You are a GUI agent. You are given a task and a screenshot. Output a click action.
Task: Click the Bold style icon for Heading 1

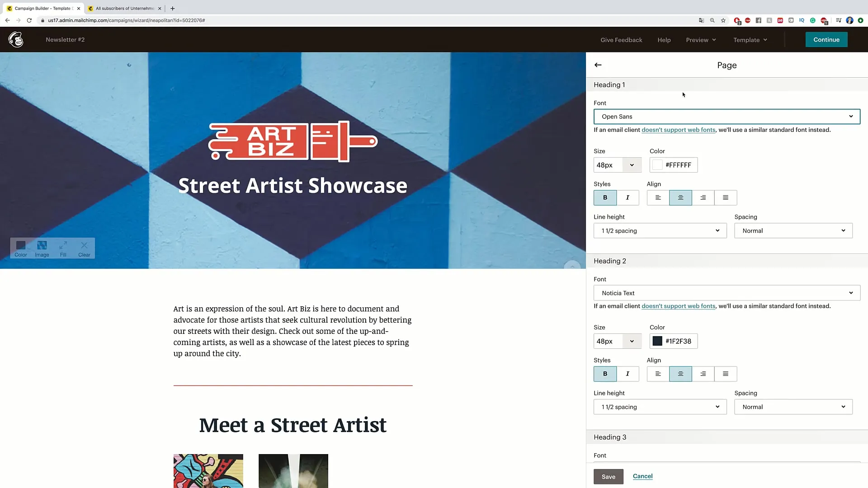click(x=605, y=197)
